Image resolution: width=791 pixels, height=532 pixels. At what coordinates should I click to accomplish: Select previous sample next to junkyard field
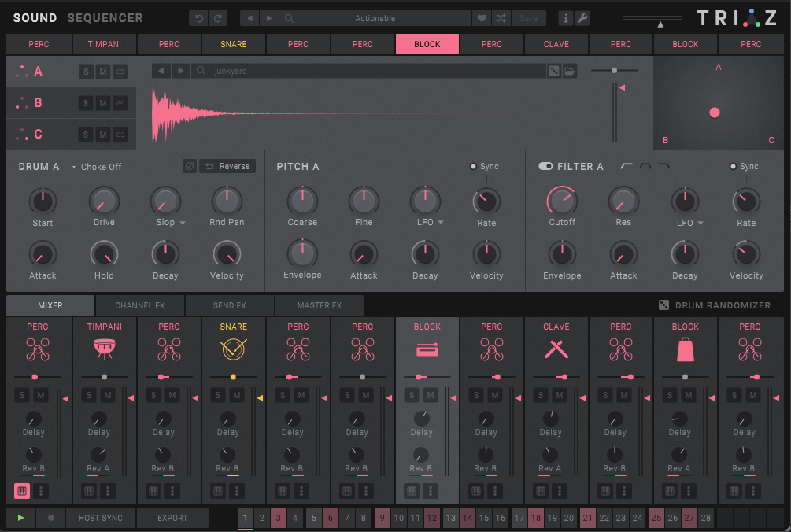(161, 71)
